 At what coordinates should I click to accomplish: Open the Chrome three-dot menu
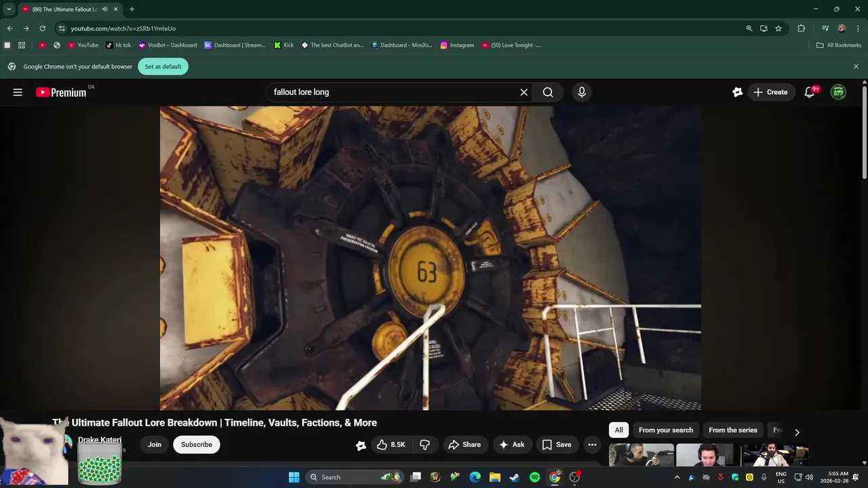[858, 28]
